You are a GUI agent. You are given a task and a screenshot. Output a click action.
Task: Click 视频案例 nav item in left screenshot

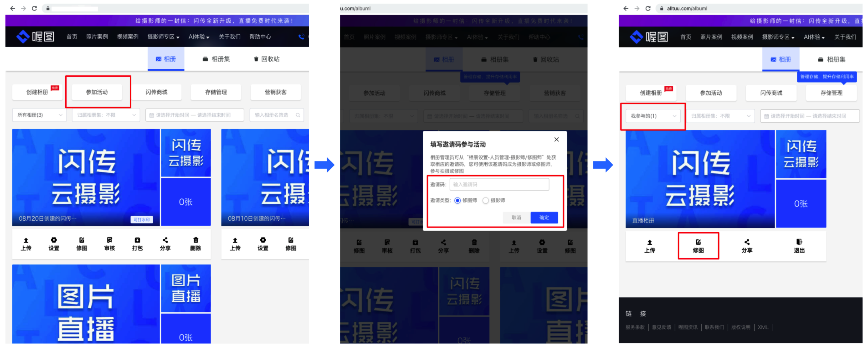click(x=128, y=37)
